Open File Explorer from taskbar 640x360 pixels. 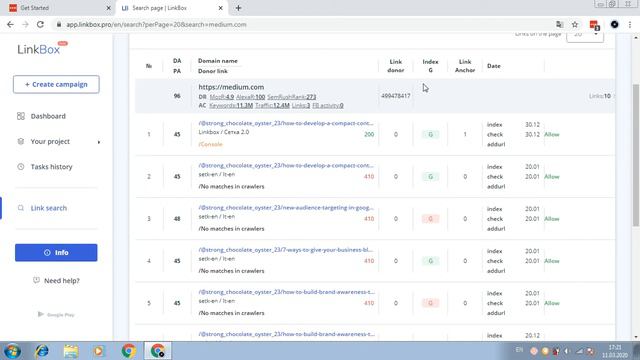coord(71,351)
